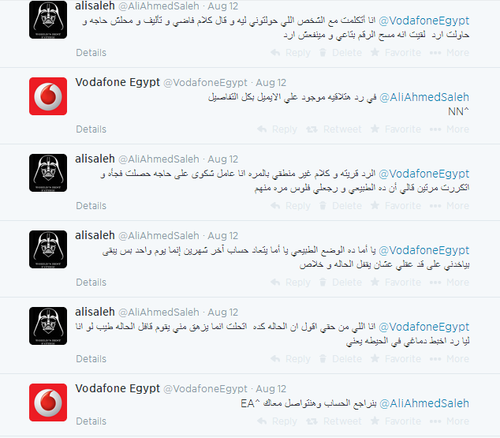Screen dimensions: 500x438
Task: Retweet the Vodafone Egypt NN tweet
Action: [334, 129]
